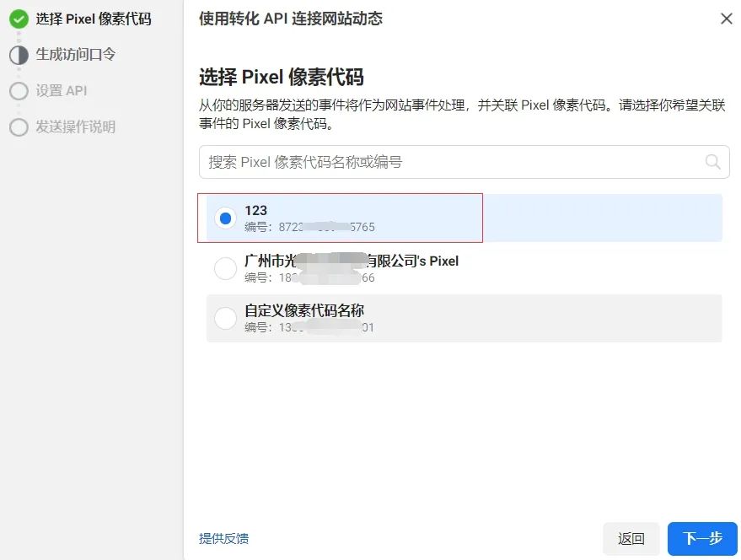Click the empty step circle next to 设置 API
741x560 pixels.
(x=19, y=90)
